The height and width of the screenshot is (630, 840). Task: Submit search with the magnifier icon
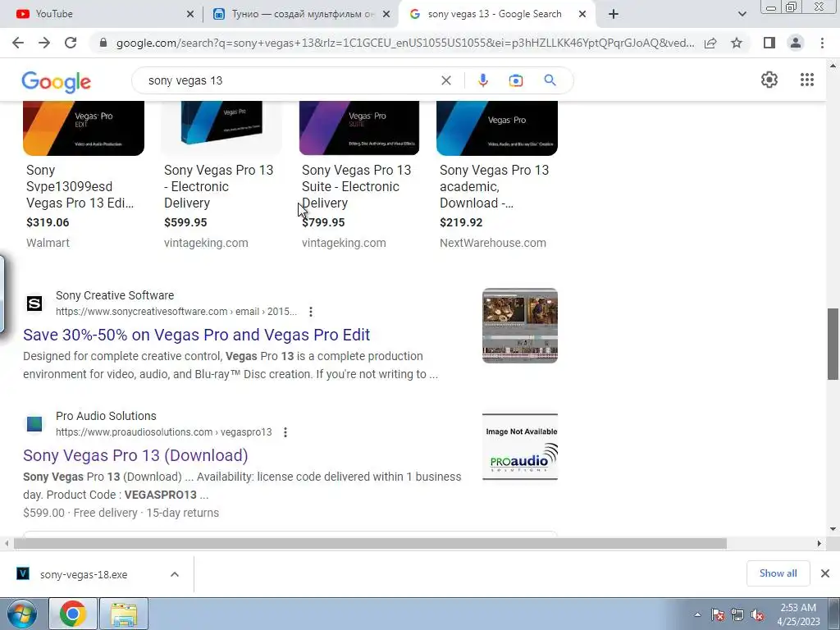coord(550,80)
